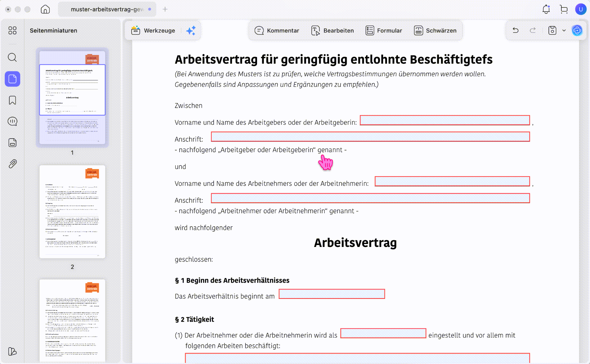
Task: Click the 'geschlossen:' text
Action: tap(194, 259)
